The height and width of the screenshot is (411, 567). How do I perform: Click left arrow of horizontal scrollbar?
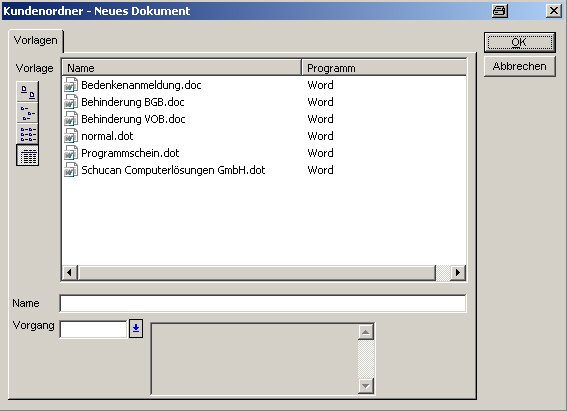pyautogui.click(x=70, y=273)
